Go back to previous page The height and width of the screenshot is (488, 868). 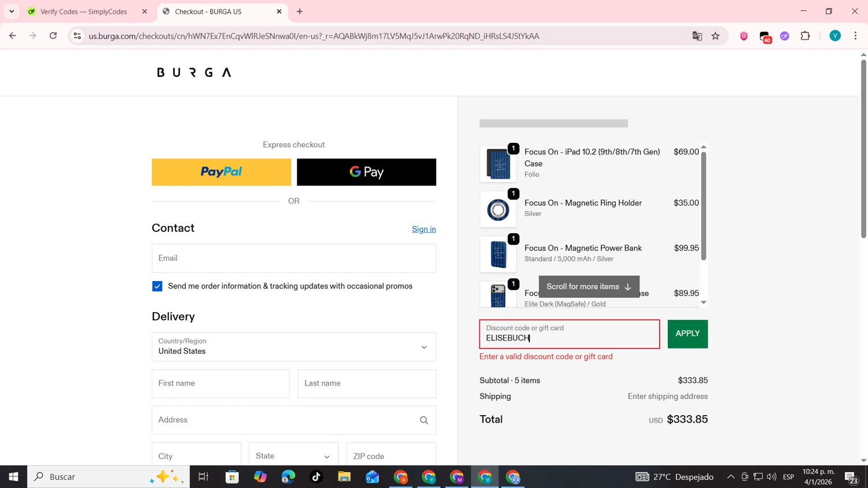point(12,36)
